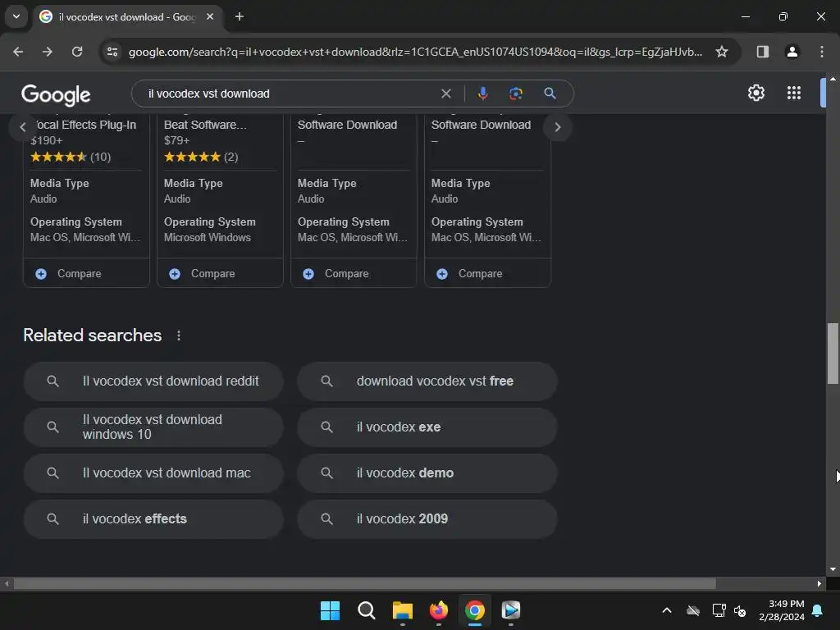Show previous product cards in carousel
Screen dimensions: 840x630
tap(22, 127)
